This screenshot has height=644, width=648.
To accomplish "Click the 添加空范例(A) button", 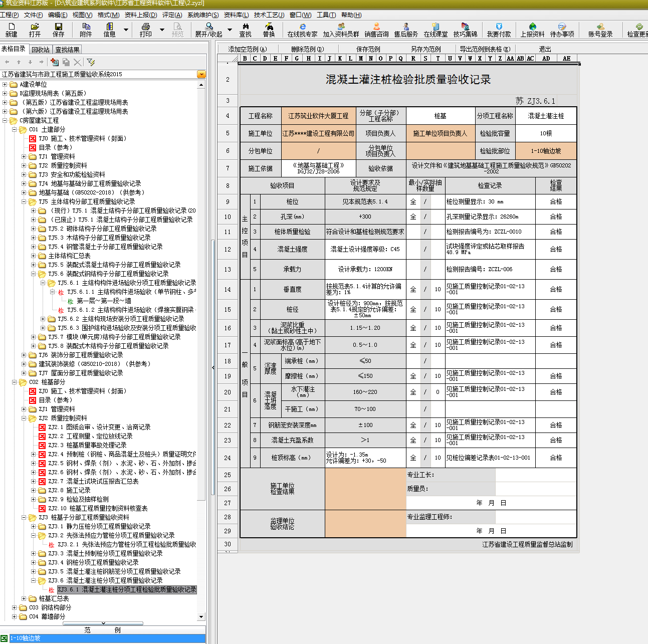I will tap(247, 49).
